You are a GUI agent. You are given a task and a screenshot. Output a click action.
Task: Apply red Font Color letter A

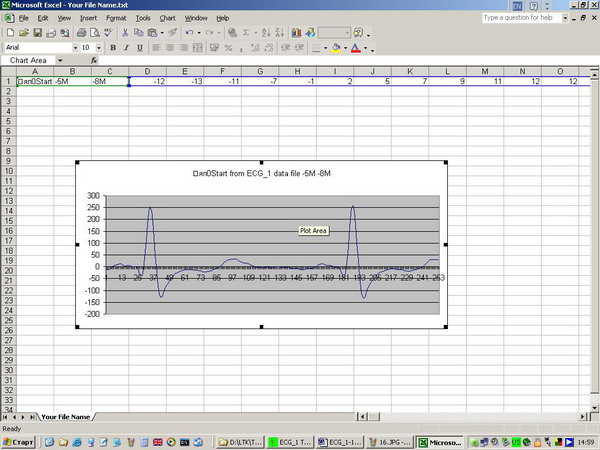[x=355, y=48]
